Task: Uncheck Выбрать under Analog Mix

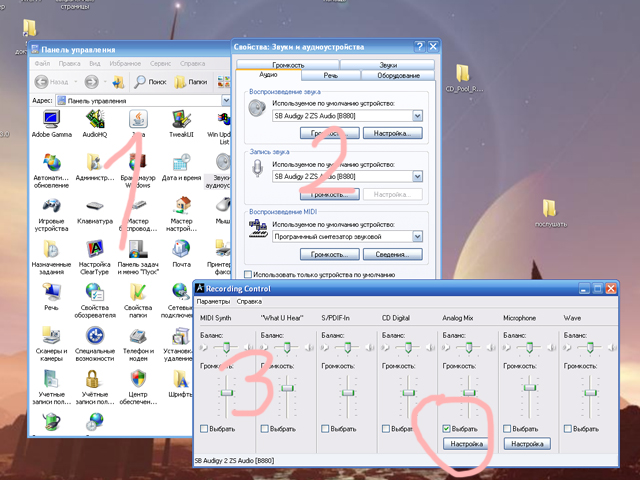Action: point(446,429)
